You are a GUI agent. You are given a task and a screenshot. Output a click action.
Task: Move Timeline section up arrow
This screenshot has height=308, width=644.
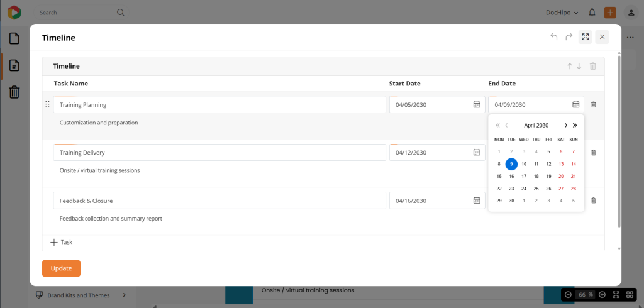(570, 66)
